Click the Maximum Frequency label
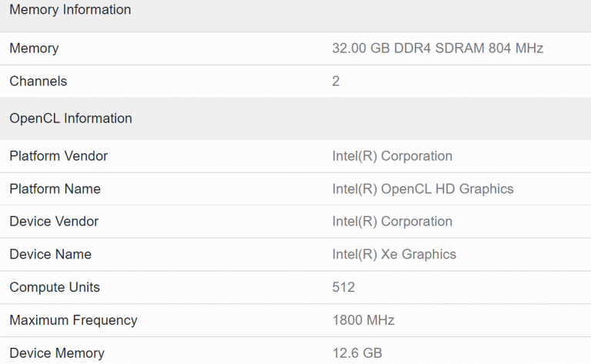Screen dimensions: 591x364 point(73,320)
